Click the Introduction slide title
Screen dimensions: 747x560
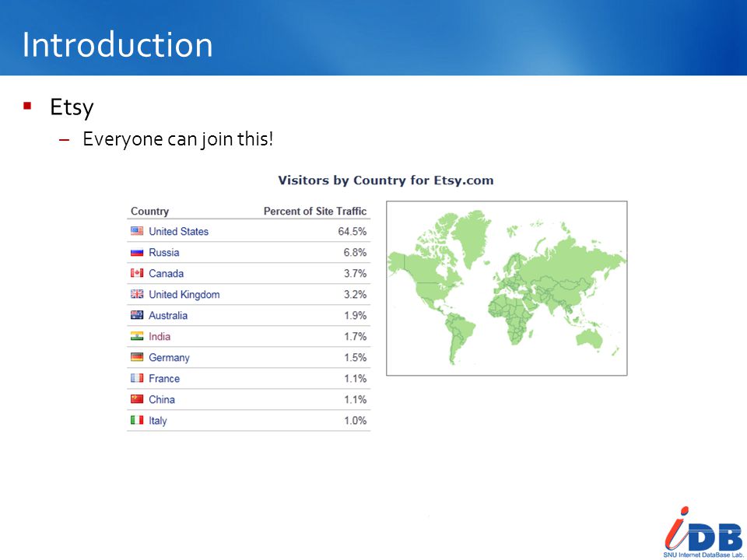[117, 45]
